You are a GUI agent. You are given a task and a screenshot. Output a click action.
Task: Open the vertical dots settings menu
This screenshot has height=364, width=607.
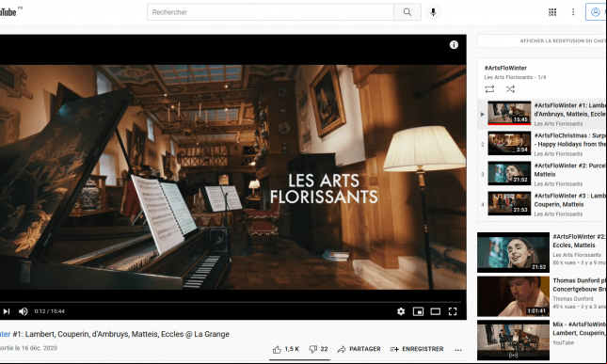click(x=573, y=12)
